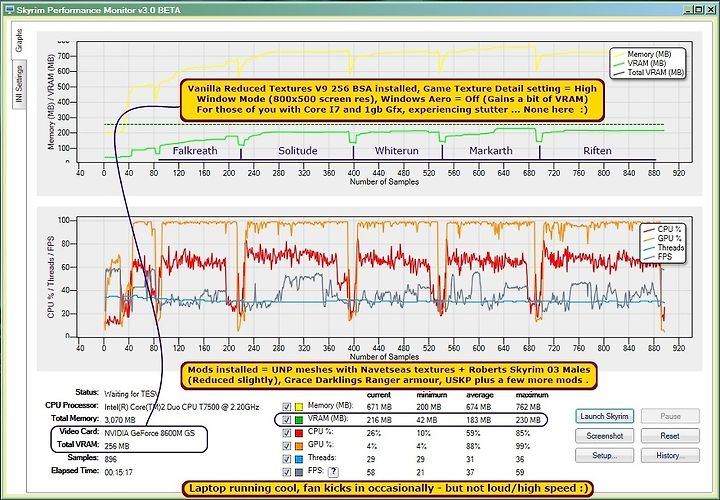Click the Falkreath label on memory graph
Screen dimensions: 720x500
195,151
